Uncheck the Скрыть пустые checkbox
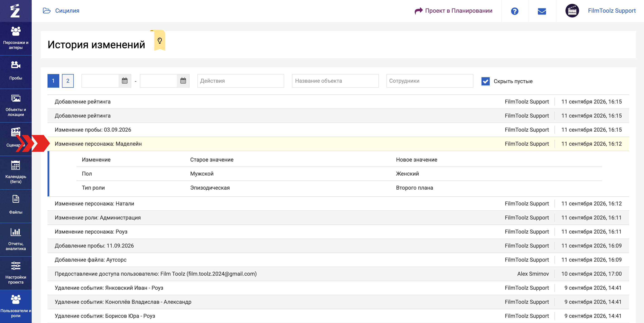Viewport: 644px width, 323px height. 485,81
